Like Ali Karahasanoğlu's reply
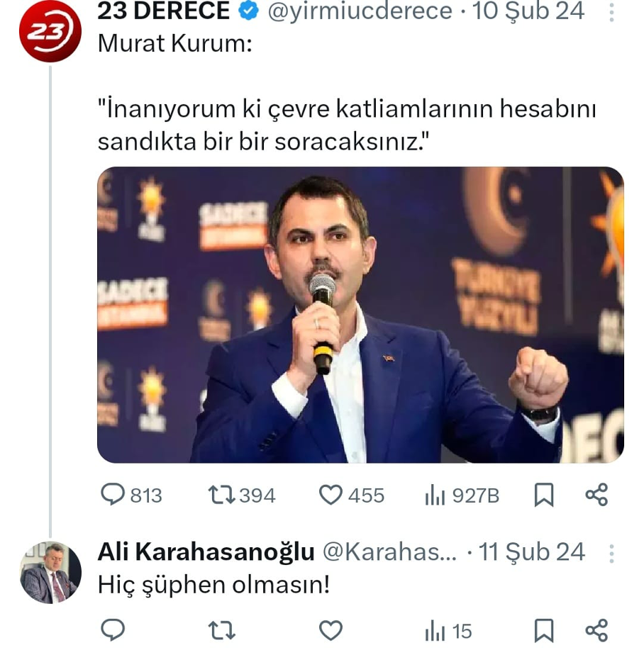Viewport: 644px width, 655px height. [x=331, y=629]
